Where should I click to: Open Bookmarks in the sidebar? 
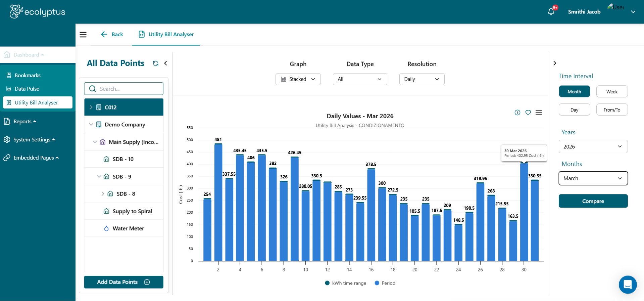(28, 75)
